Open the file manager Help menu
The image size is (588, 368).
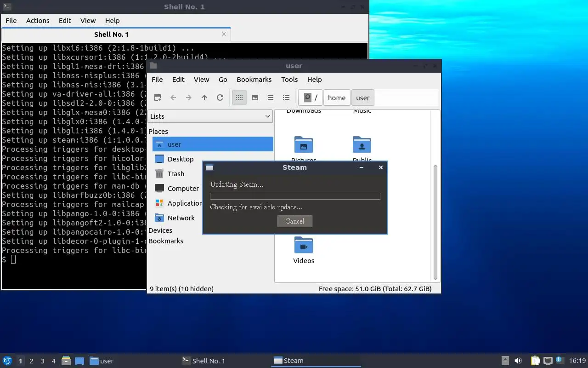[x=314, y=80]
